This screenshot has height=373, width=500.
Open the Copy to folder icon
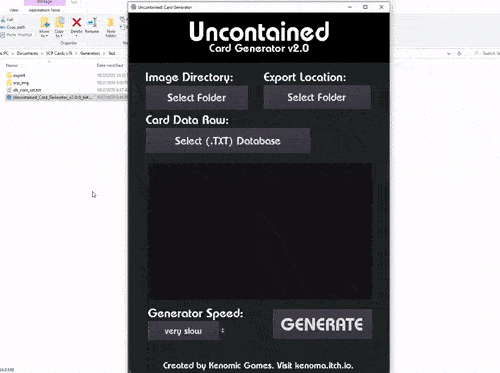60,23
